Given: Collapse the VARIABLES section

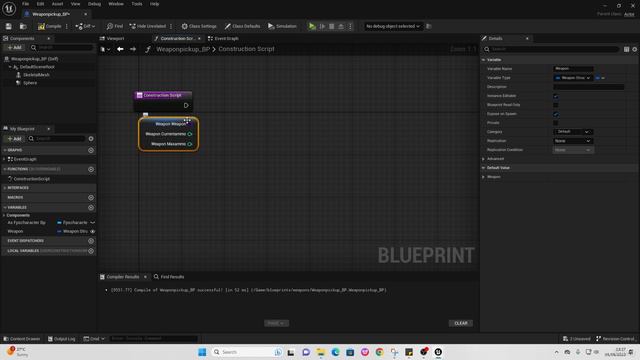Looking at the screenshot, I should point(5,207).
